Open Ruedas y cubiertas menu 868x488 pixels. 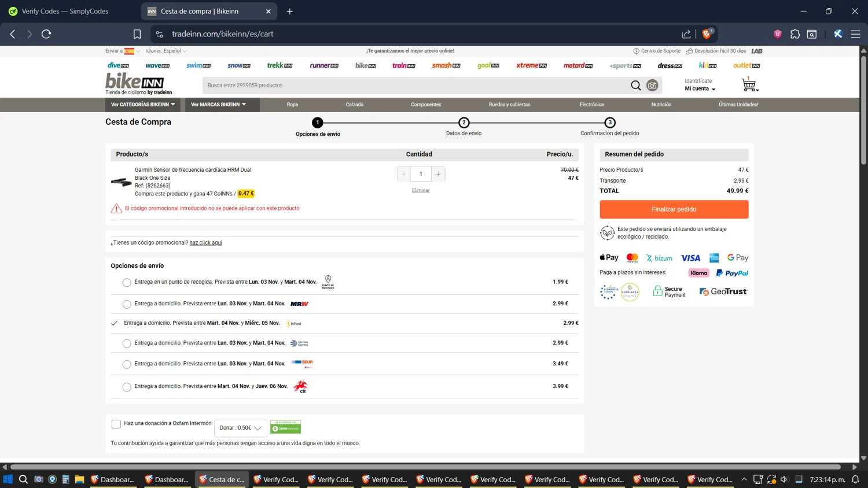pos(509,105)
